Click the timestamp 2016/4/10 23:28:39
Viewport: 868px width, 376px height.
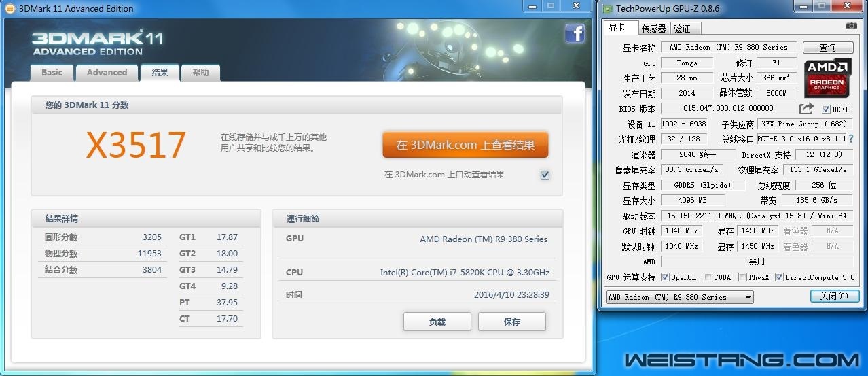511,295
